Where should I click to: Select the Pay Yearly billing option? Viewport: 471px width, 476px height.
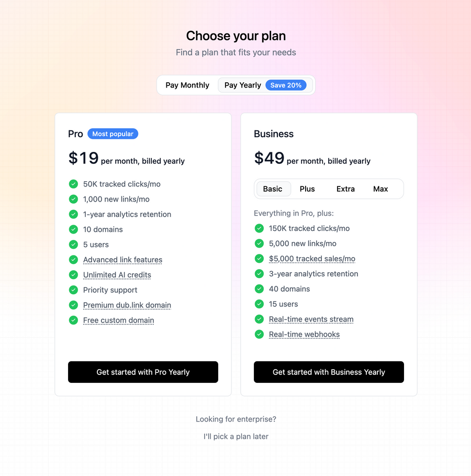242,85
